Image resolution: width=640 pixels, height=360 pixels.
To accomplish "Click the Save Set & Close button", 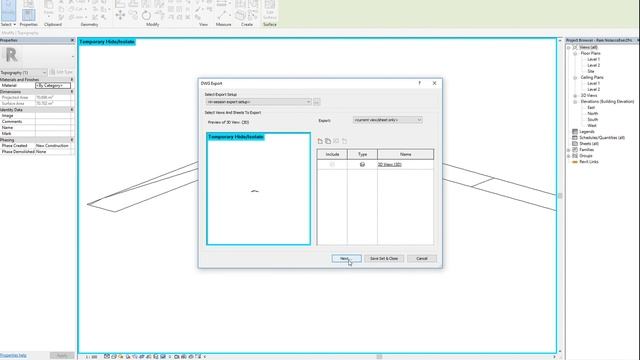I will click(384, 258).
